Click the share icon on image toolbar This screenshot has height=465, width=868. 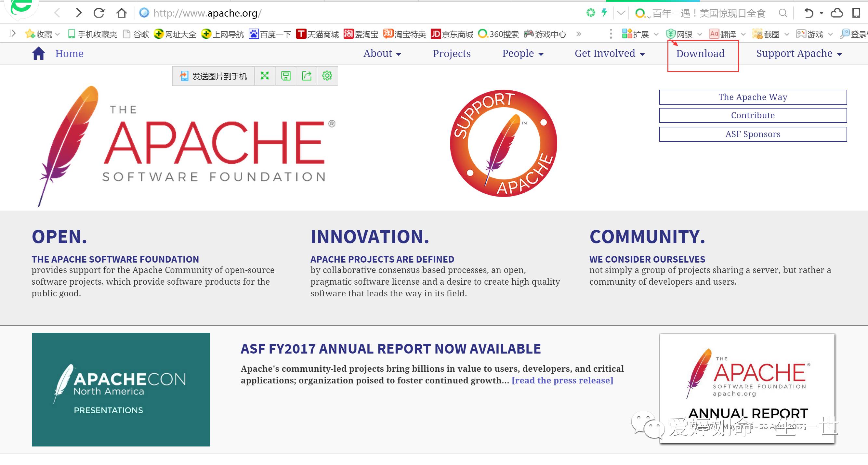pos(306,76)
